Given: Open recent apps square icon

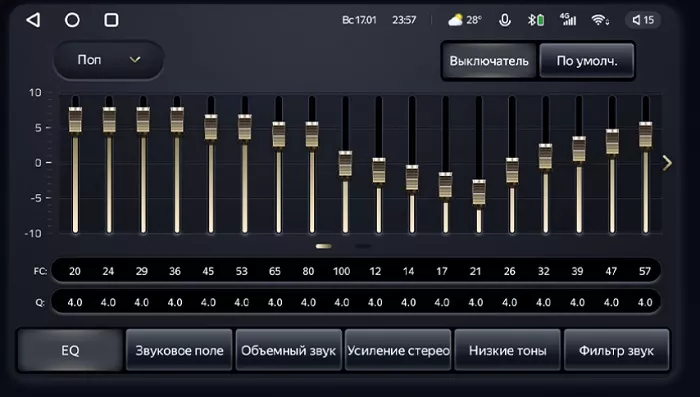Looking at the screenshot, I should point(111,20).
